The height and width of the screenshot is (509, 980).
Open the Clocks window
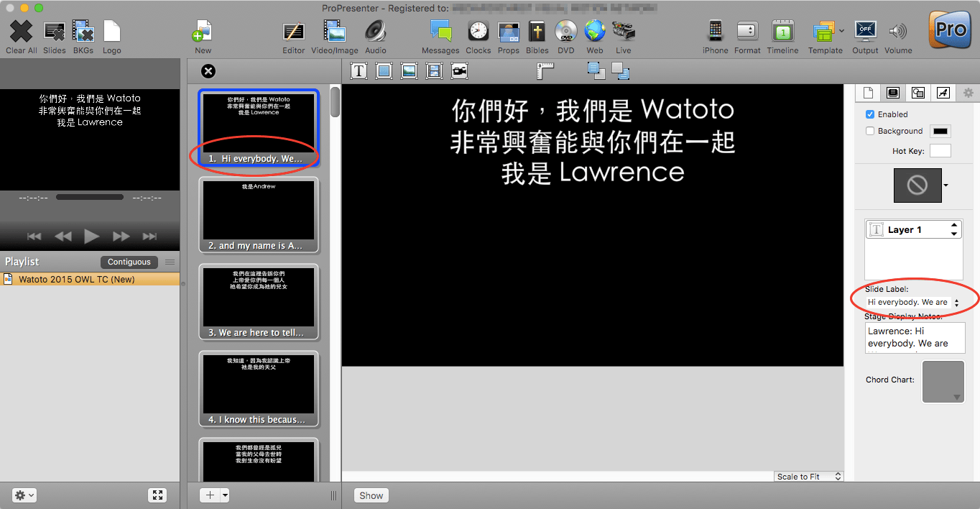click(478, 32)
